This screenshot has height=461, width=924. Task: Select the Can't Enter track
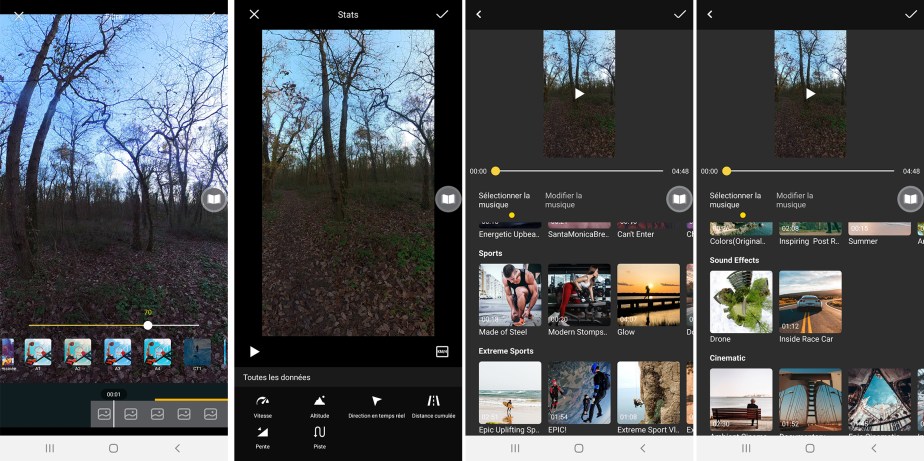[x=648, y=230]
